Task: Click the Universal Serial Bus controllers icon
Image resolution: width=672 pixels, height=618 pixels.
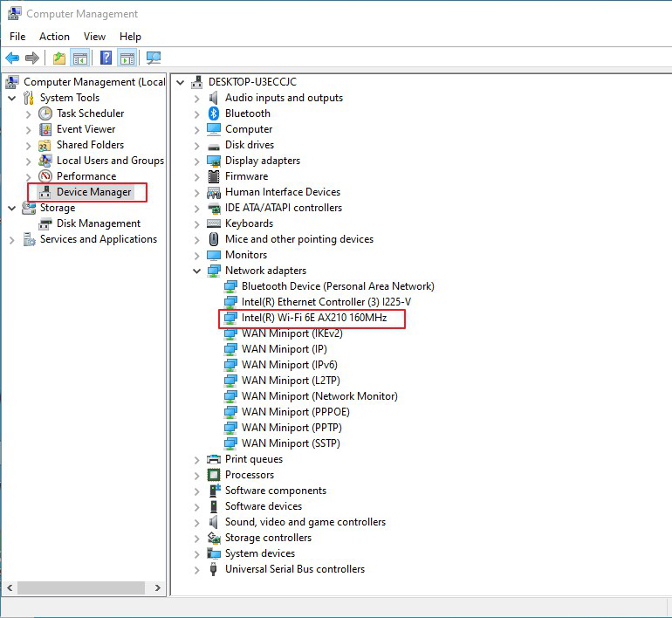Action: coord(214,569)
